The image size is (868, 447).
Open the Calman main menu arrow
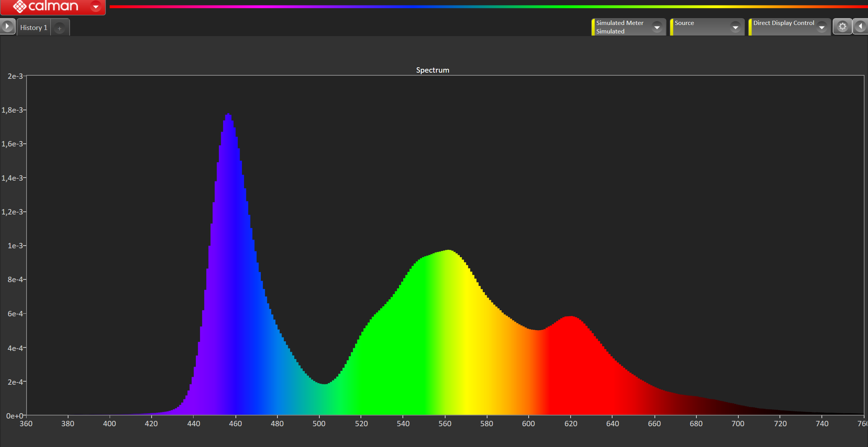[96, 7]
